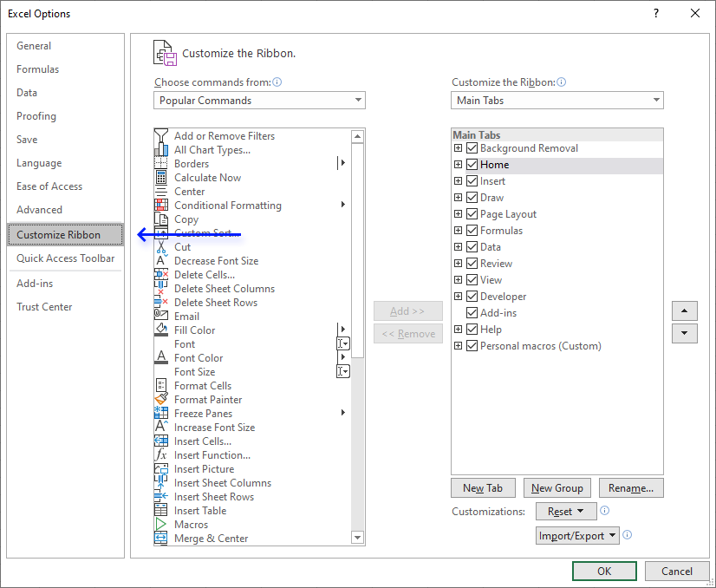Click the New Group button
The height and width of the screenshot is (588, 716).
click(557, 488)
